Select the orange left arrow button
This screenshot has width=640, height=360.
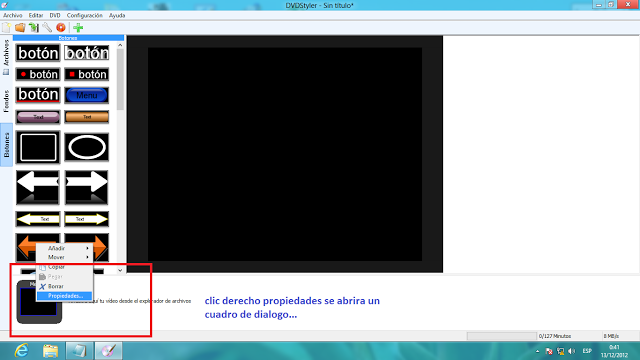click(x=25, y=247)
